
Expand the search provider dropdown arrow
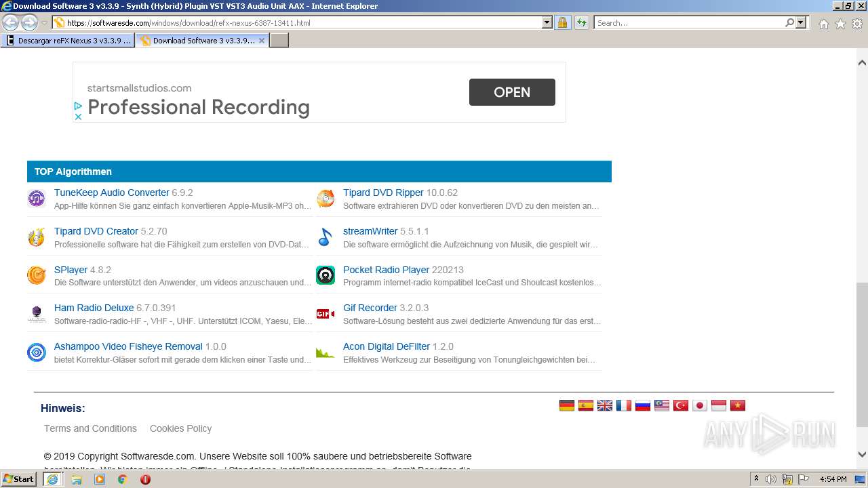point(802,22)
